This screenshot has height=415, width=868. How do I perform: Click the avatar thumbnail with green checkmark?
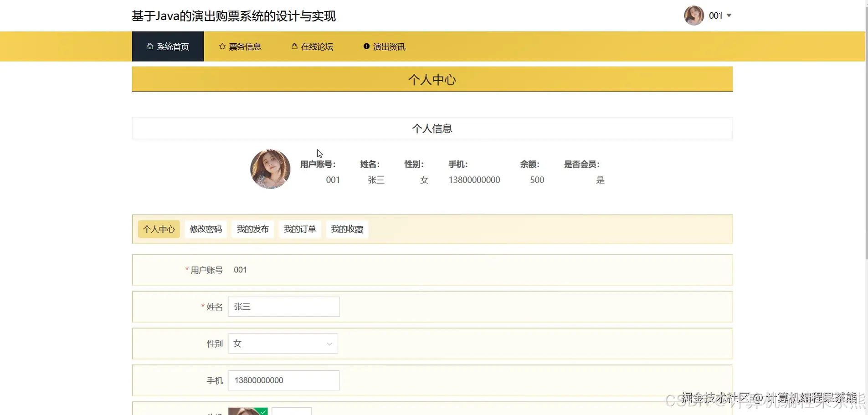coord(247,411)
